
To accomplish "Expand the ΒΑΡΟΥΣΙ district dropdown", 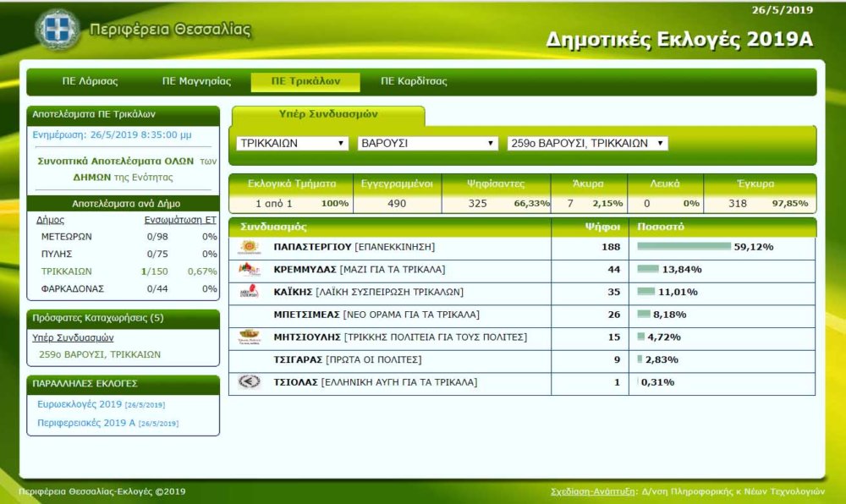I will 428,144.
